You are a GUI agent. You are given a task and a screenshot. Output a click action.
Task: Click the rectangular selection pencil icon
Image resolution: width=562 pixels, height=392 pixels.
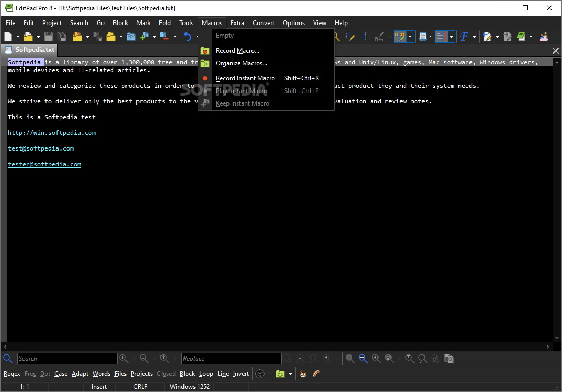click(x=350, y=37)
